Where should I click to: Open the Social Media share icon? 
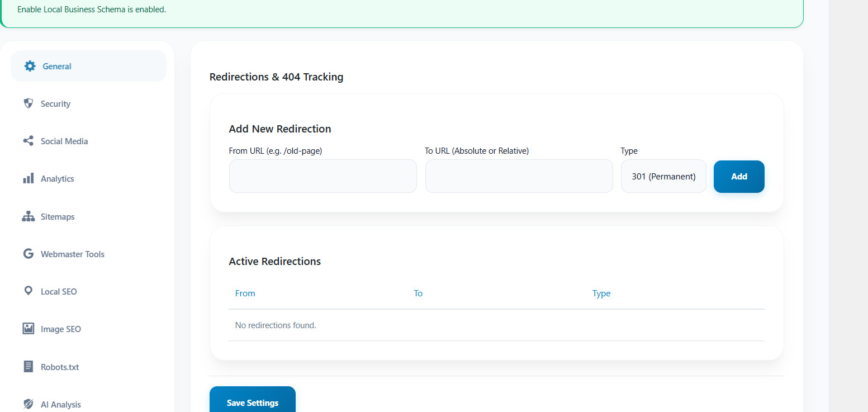(29, 141)
